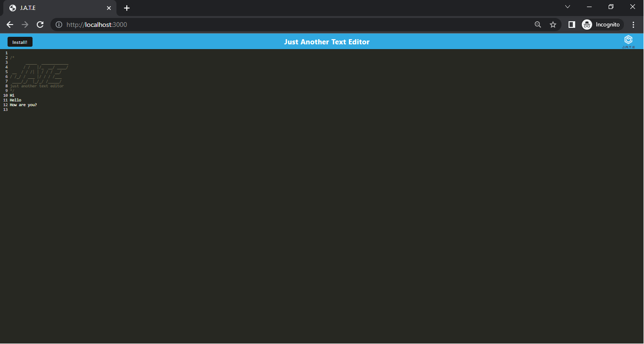Click line number 10 in the editor
This screenshot has height=344, width=644.
[x=5, y=95]
